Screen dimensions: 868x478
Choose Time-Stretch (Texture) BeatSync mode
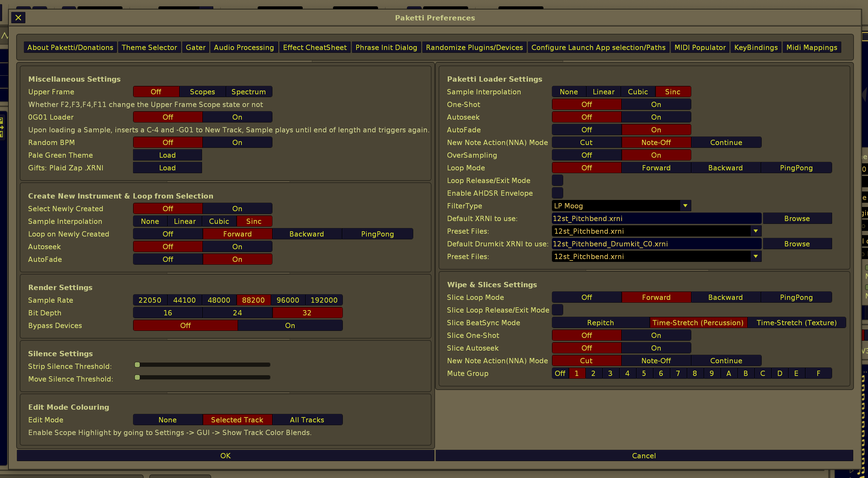pyautogui.click(x=796, y=322)
